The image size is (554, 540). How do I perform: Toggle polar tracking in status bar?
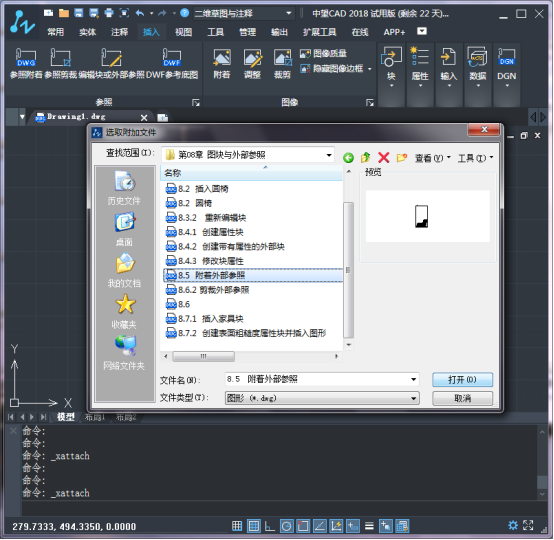(287, 526)
